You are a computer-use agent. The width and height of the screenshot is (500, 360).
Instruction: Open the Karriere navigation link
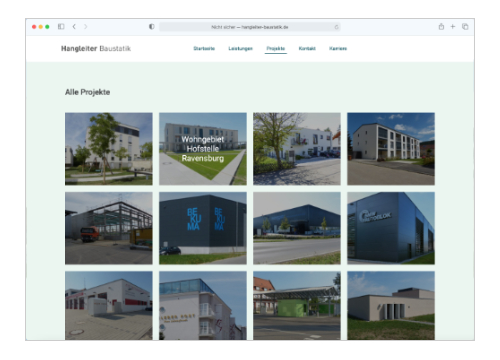coord(338,49)
